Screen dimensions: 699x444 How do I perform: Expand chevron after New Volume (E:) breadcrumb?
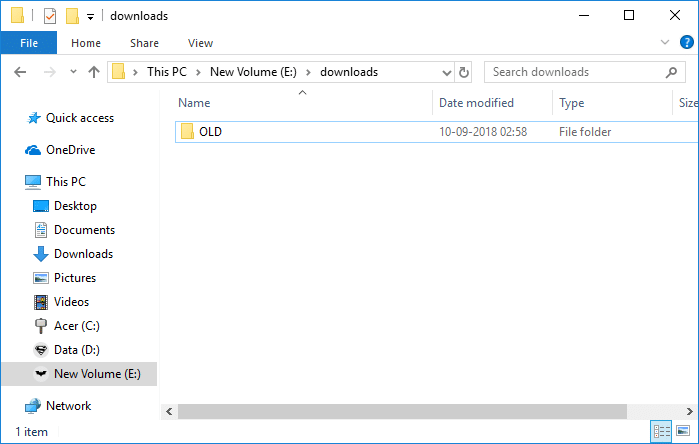tap(308, 72)
